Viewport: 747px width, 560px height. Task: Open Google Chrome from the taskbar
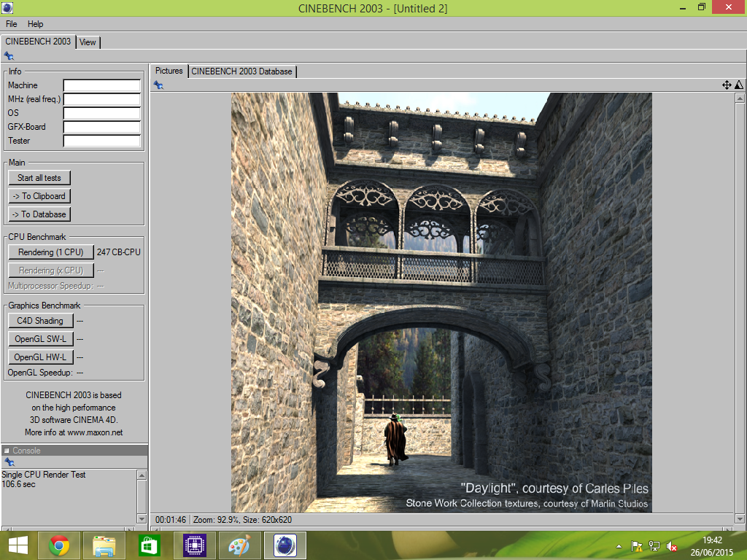(59, 545)
